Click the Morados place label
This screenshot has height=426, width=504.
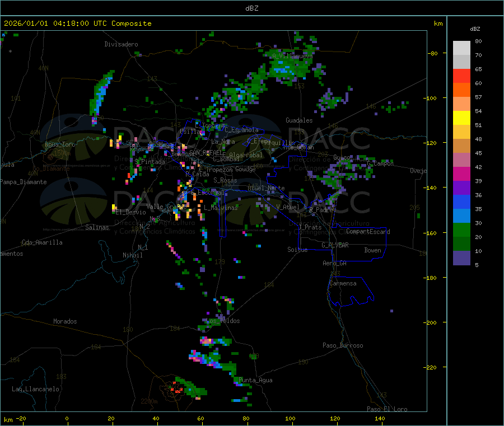pyautogui.click(x=65, y=321)
